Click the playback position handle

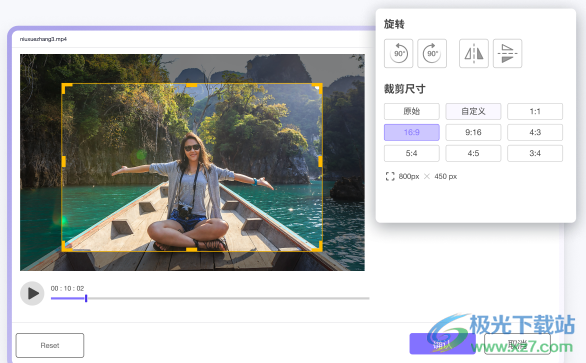coord(86,298)
